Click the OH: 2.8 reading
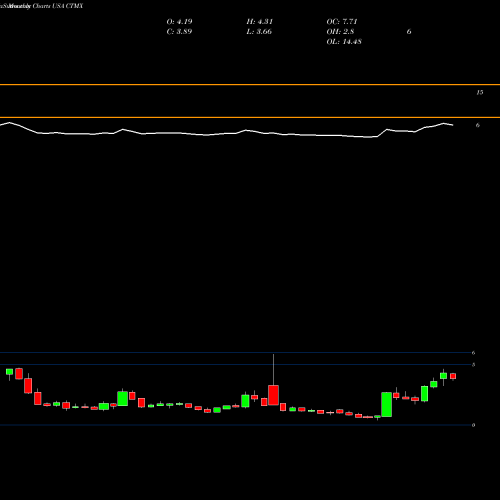This screenshot has height=500, width=500. click(340, 32)
